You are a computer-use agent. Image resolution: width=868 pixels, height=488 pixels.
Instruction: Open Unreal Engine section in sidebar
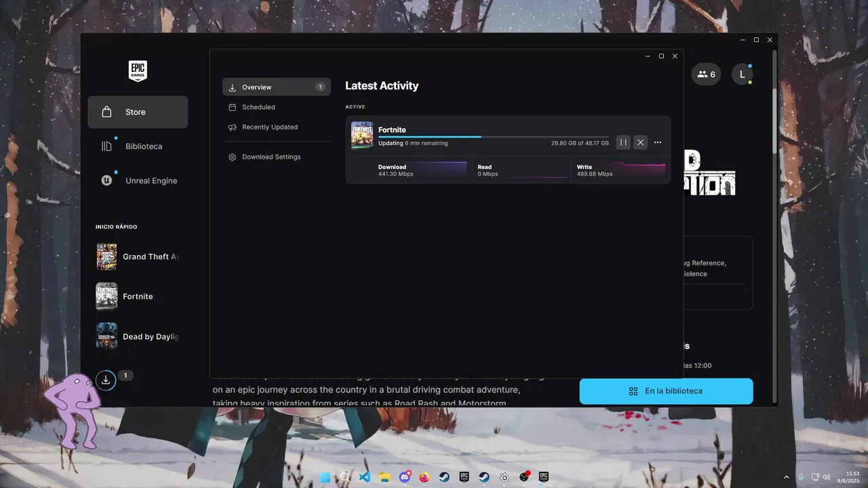(x=138, y=180)
